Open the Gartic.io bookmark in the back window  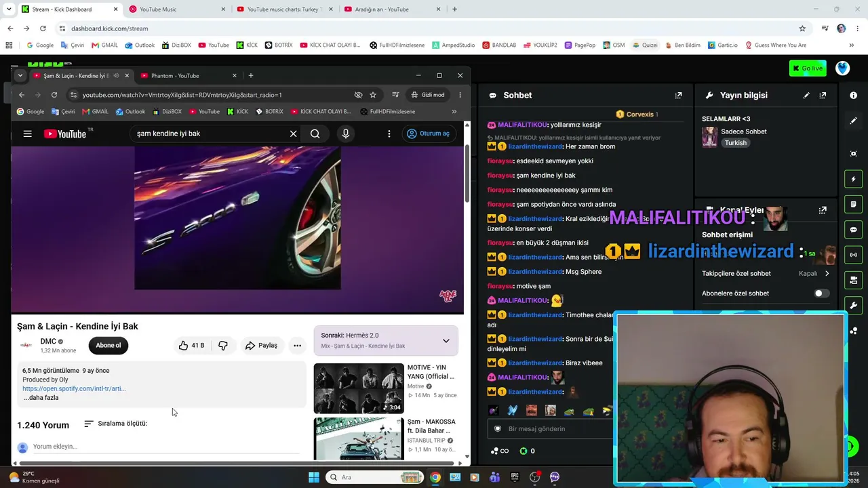tap(722, 45)
